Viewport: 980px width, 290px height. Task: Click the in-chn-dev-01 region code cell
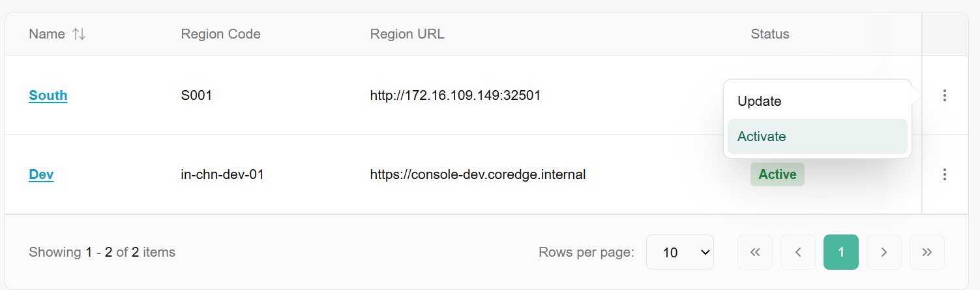tap(222, 174)
